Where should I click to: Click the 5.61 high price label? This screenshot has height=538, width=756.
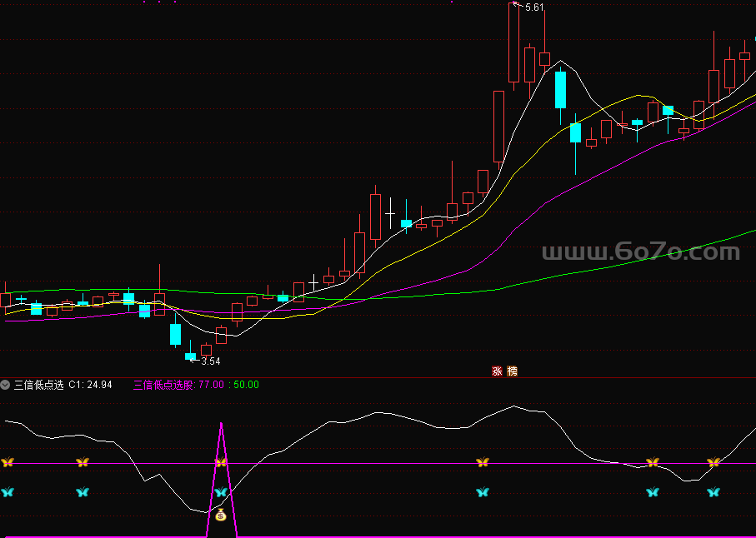[532, 7]
